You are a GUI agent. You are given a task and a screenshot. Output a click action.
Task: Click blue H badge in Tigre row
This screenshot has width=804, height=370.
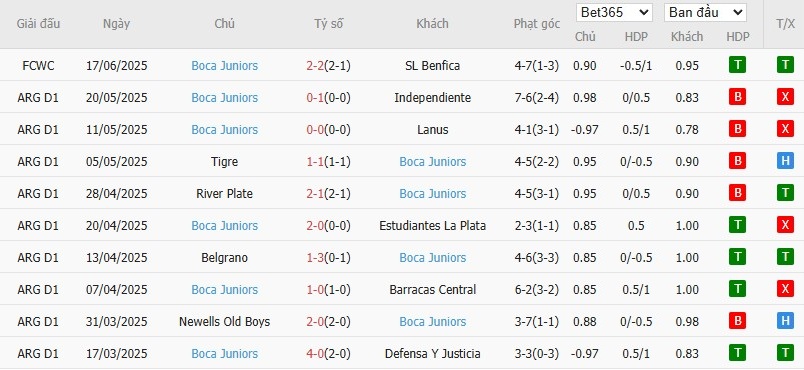785,161
